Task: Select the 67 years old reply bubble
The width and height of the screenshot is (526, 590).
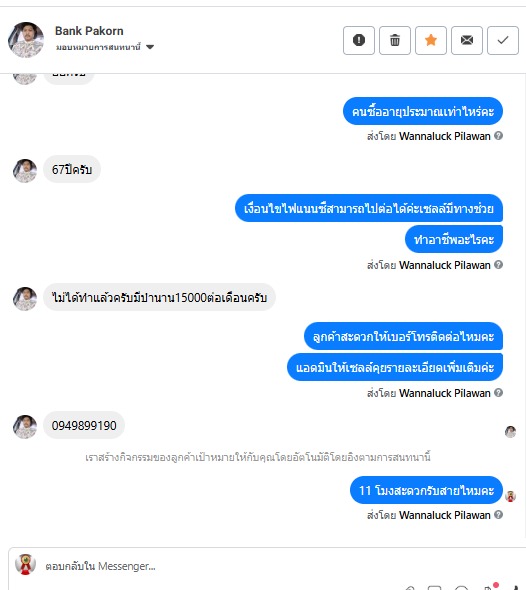Action: click(72, 169)
